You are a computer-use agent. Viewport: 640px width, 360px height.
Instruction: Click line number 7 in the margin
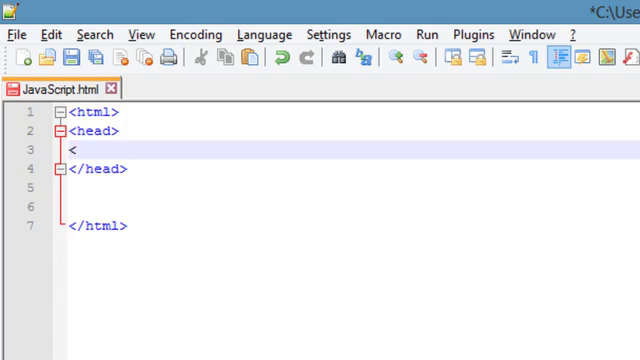(31, 226)
